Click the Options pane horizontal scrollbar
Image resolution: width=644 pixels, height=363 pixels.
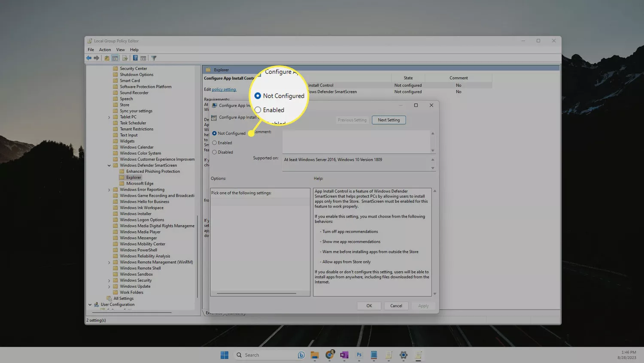point(256,293)
